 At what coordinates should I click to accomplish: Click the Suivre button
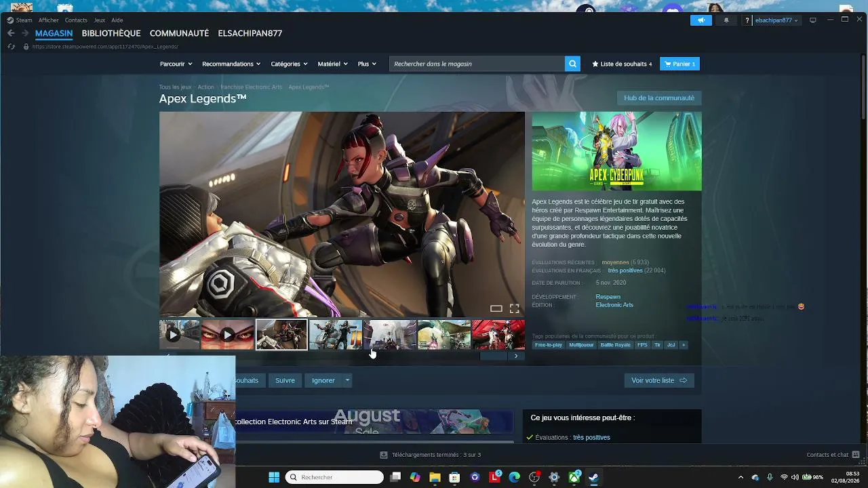(x=285, y=380)
